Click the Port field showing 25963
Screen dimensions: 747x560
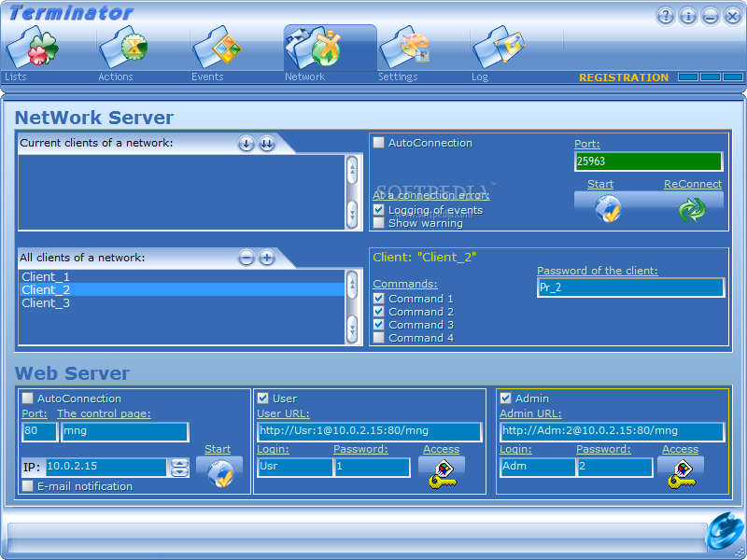pos(648,161)
